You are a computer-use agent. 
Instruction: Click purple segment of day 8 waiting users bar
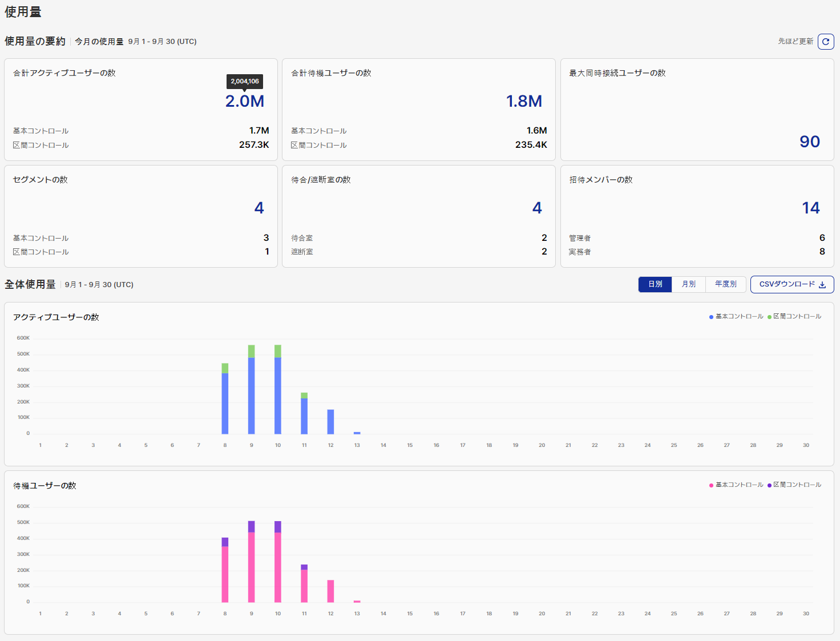[x=225, y=542]
